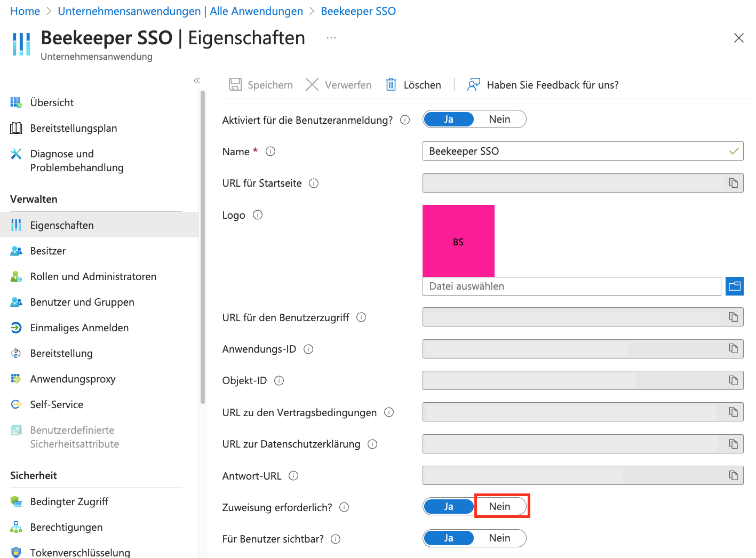Show info tooltip for Antwort-URL

(x=293, y=476)
